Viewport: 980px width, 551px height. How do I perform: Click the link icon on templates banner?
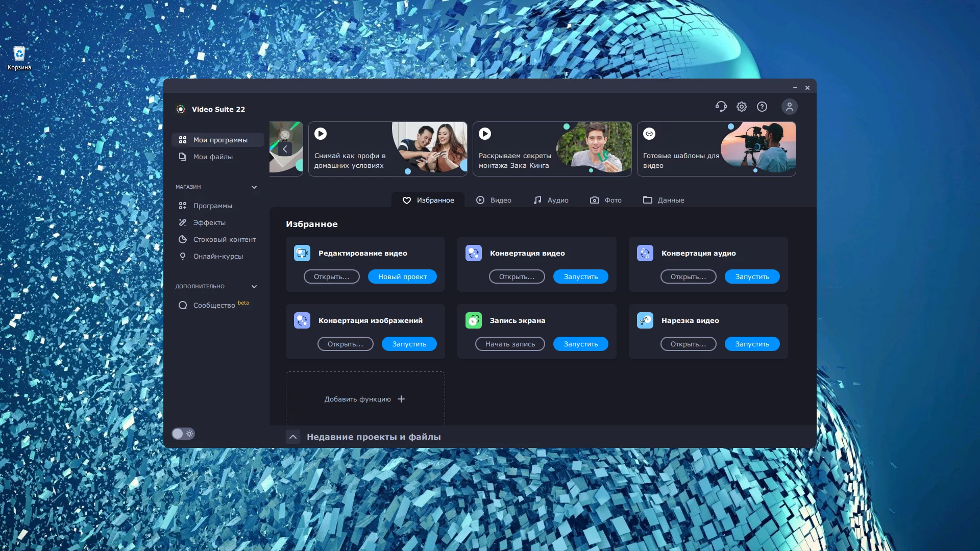(649, 134)
